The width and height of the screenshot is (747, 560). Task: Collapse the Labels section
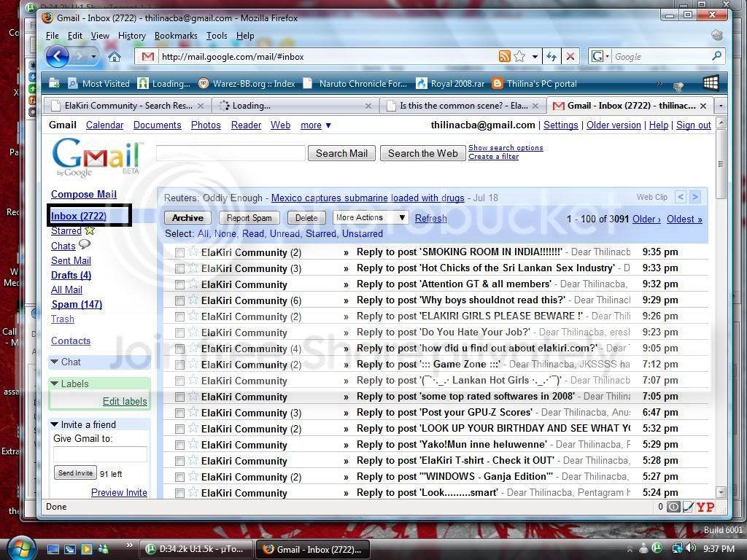click(54, 384)
